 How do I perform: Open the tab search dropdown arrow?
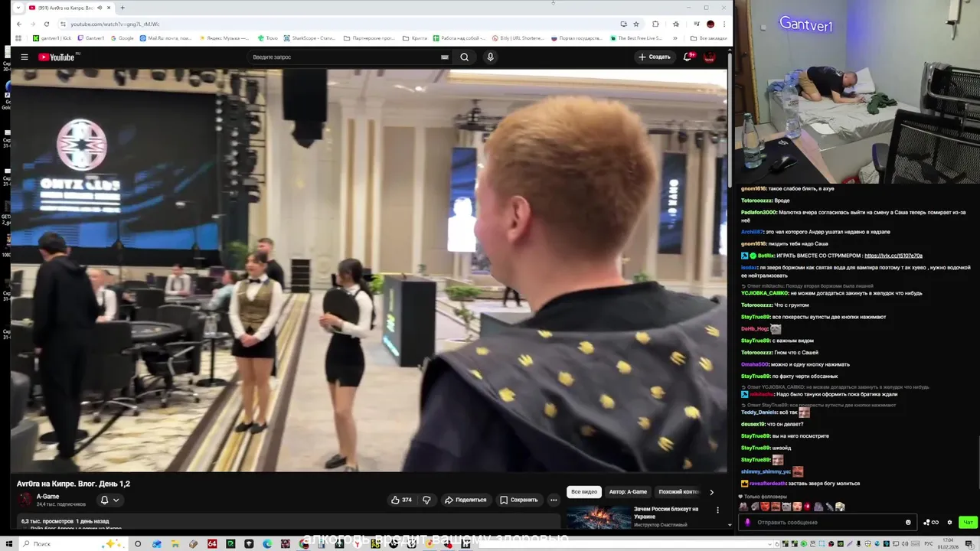pos(18,8)
